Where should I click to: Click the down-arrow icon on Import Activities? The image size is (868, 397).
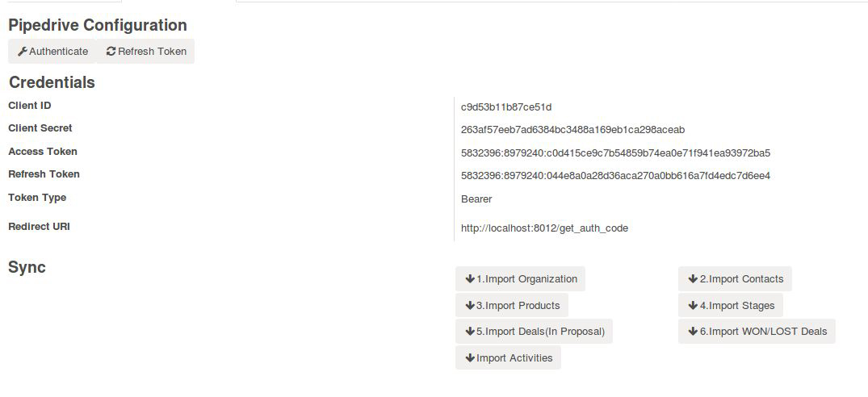[x=470, y=357]
